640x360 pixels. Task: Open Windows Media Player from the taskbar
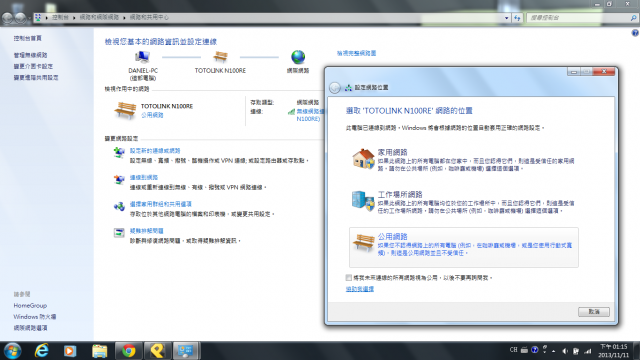(69, 351)
